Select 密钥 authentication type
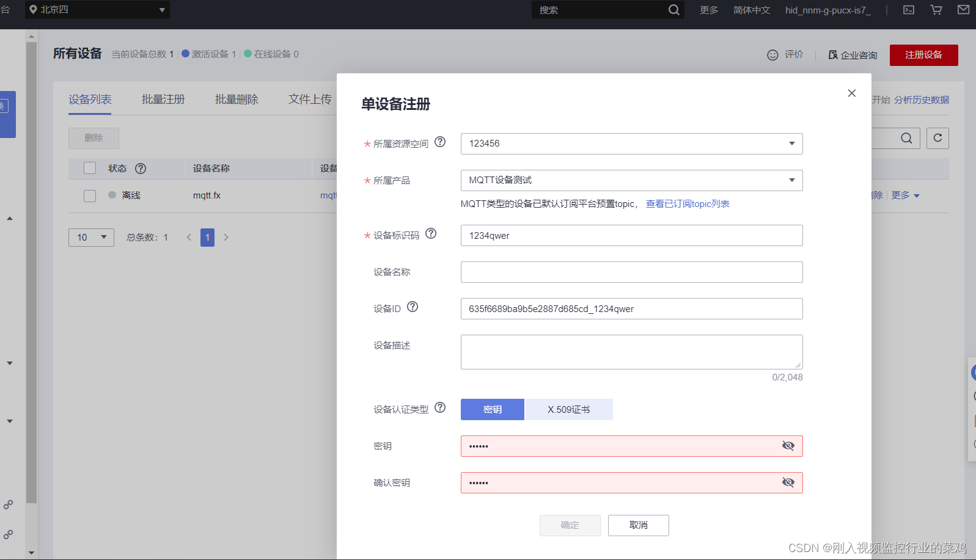This screenshot has height=560, width=976. coord(493,409)
